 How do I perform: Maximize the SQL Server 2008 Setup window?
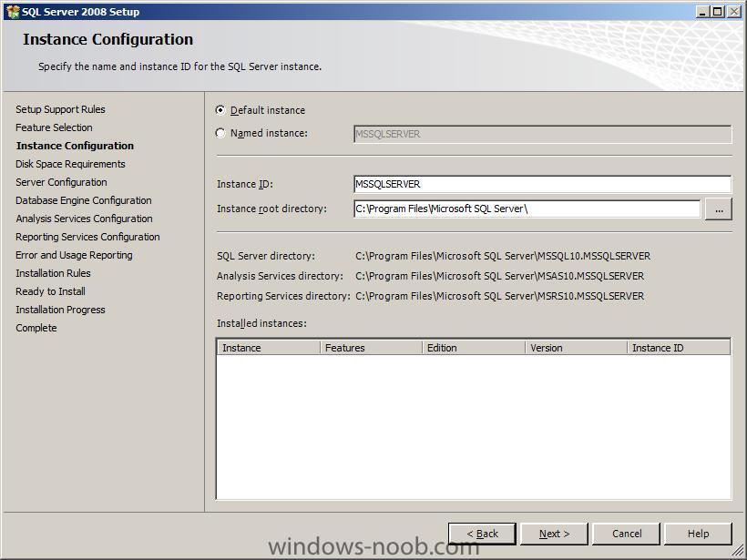point(717,12)
